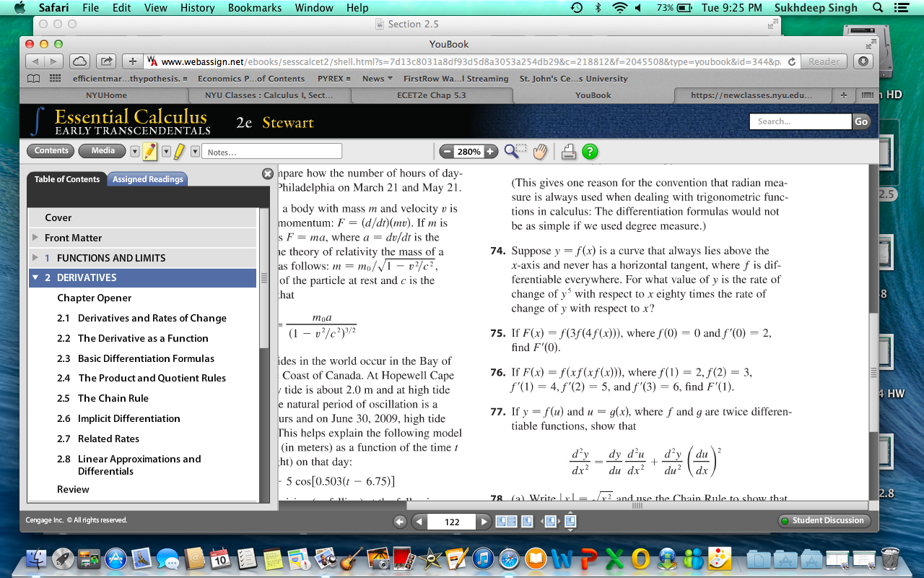This screenshot has width=924, height=578.
Task: Open the News bookmarks folder dropdown
Action: tap(378, 79)
